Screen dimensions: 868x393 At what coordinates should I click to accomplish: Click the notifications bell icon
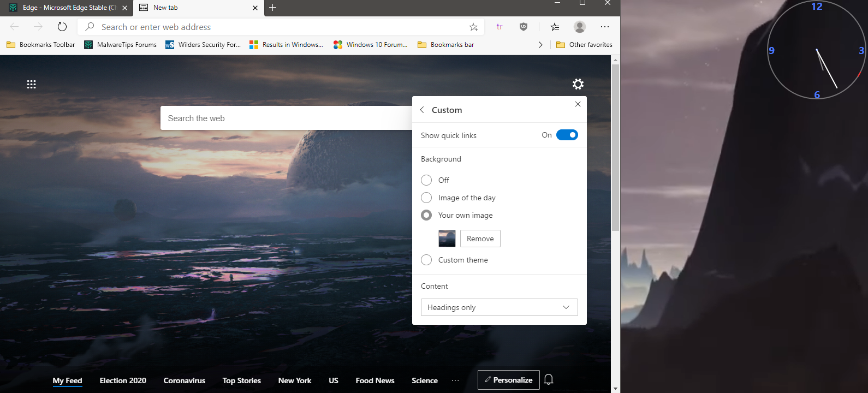[x=549, y=380]
